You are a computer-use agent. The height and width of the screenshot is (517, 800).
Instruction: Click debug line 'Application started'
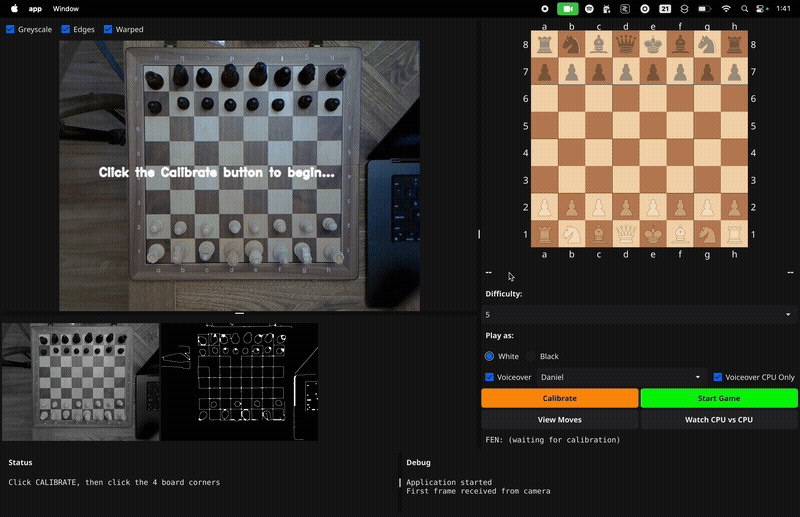click(x=449, y=482)
